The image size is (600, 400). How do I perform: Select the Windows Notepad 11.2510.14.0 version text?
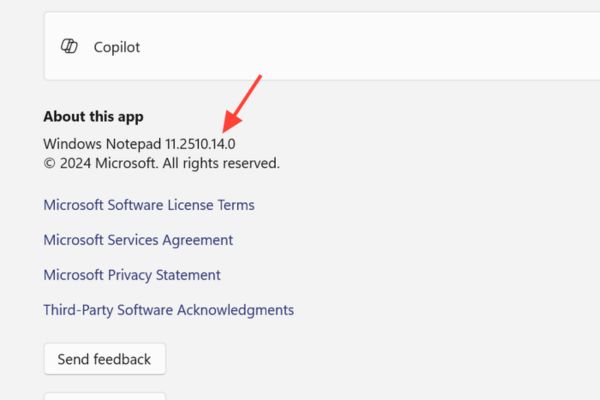(x=139, y=144)
